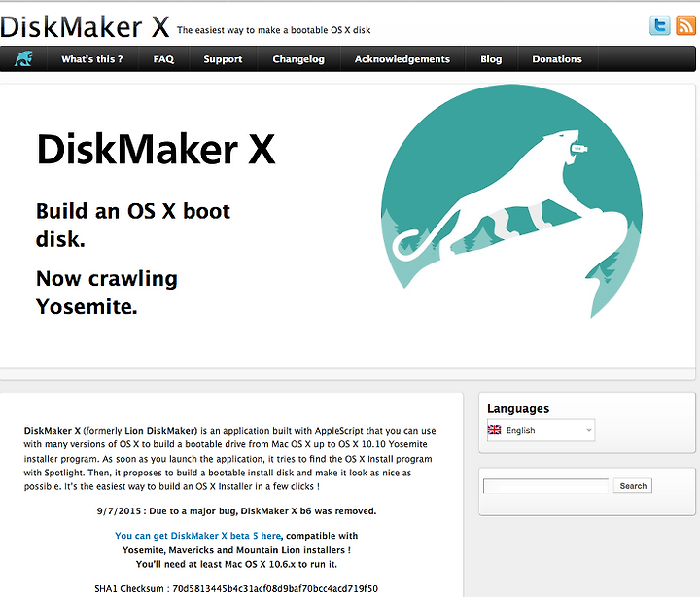
Task: Expand the English language dropdown
Action: tap(542, 430)
